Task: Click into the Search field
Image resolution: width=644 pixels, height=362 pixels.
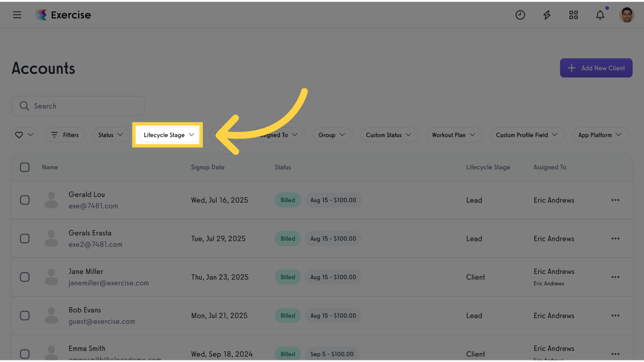Action: pos(78,106)
